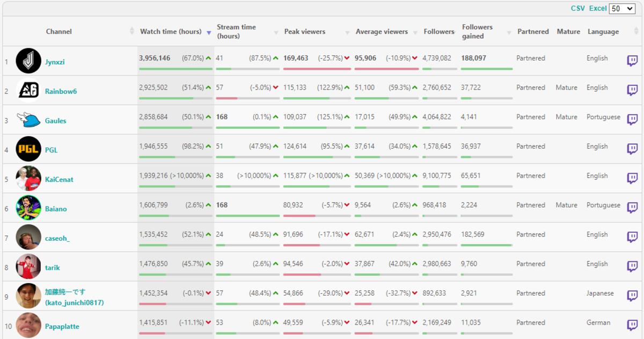This screenshot has height=339, width=644.
Task: Open Twitch icon in Jynxzi row
Action: [x=632, y=61]
